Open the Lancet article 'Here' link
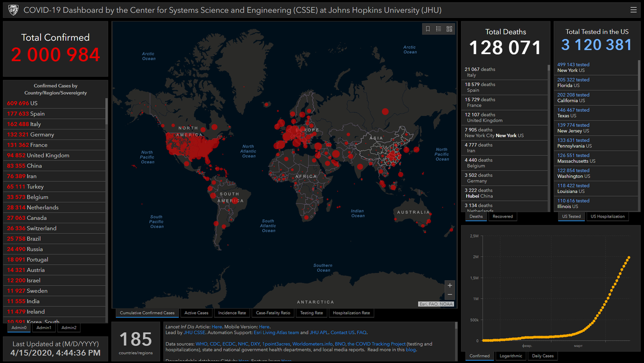 [x=217, y=326]
